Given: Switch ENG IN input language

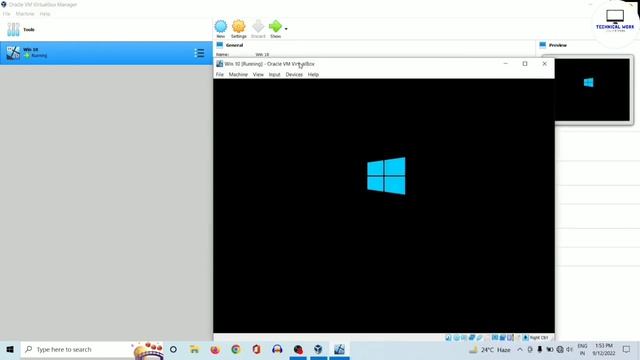Looking at the screenshot, I should click(x=582, y=350).
